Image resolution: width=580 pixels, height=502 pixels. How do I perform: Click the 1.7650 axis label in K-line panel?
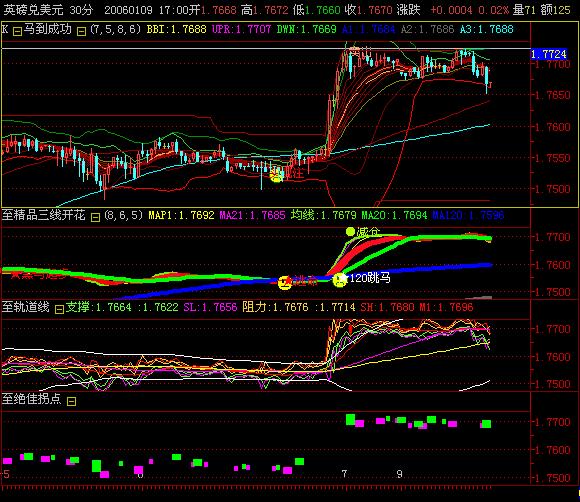tap(553, 95)
